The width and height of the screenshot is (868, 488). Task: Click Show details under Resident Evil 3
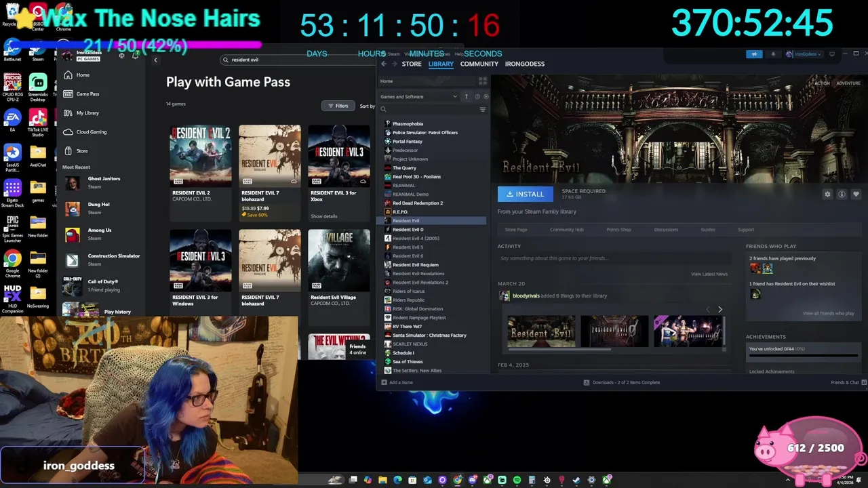click(x=324, y=216)
